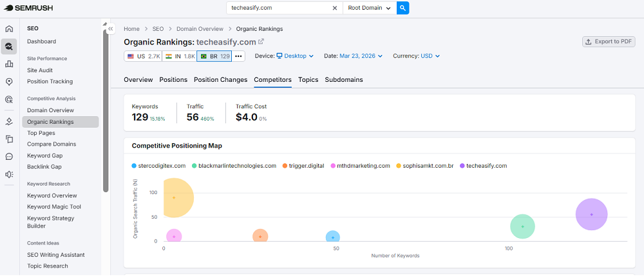
Task: Click the Export to PDF button
Action: (609, 41)
